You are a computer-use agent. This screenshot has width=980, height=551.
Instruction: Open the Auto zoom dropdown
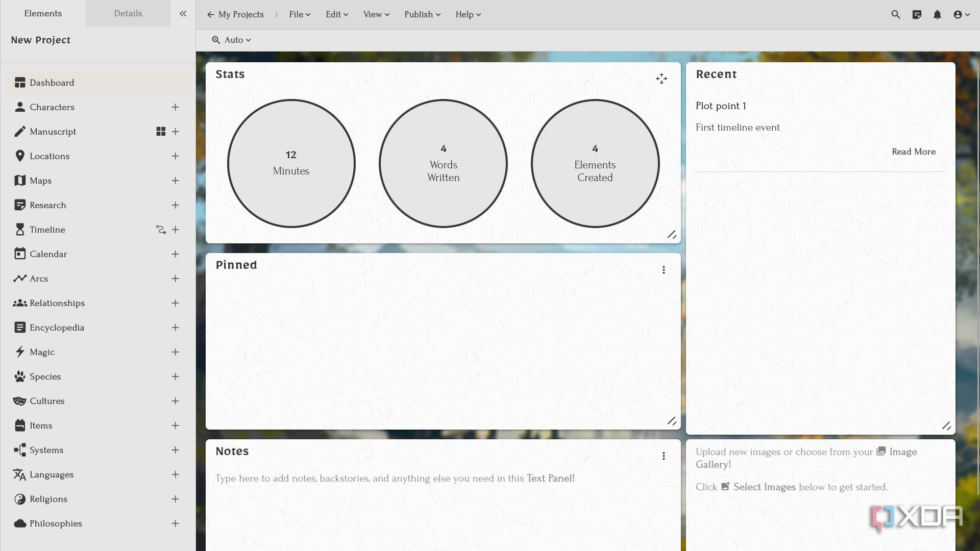click(x=232, y=40)
